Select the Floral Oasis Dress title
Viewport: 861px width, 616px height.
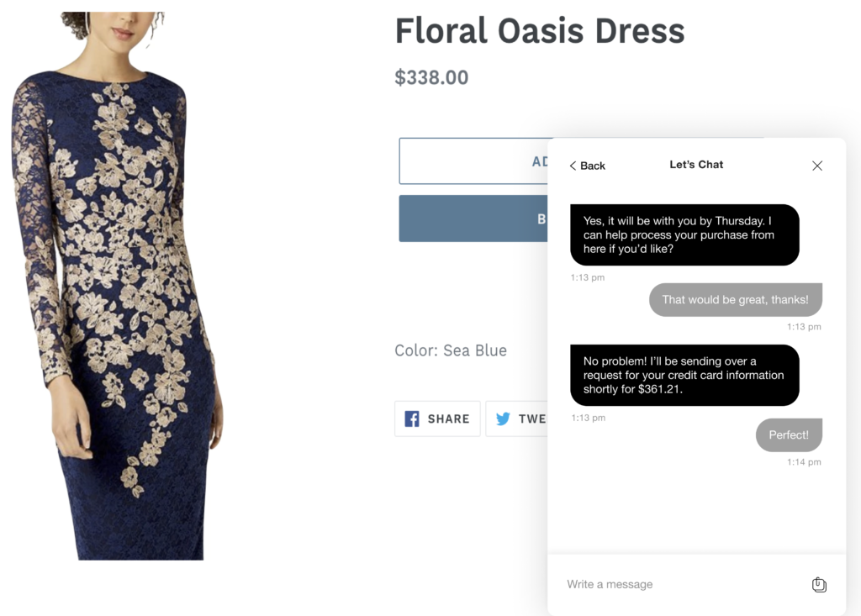coord(540,31)
